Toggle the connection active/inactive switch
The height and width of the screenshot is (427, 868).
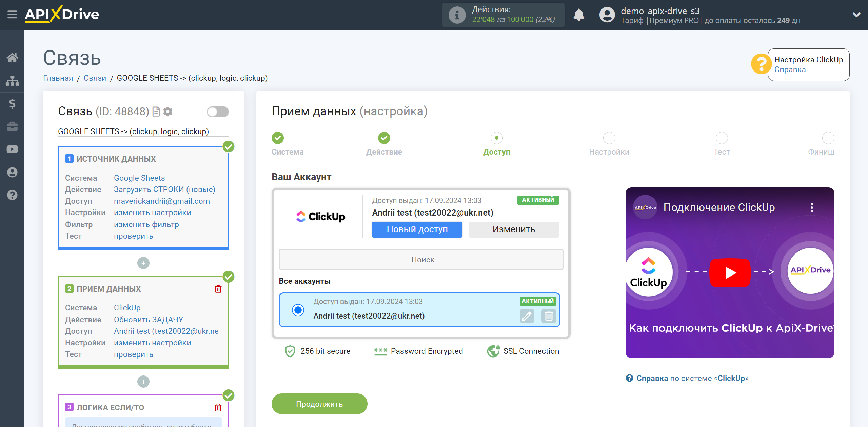(218, 112)
